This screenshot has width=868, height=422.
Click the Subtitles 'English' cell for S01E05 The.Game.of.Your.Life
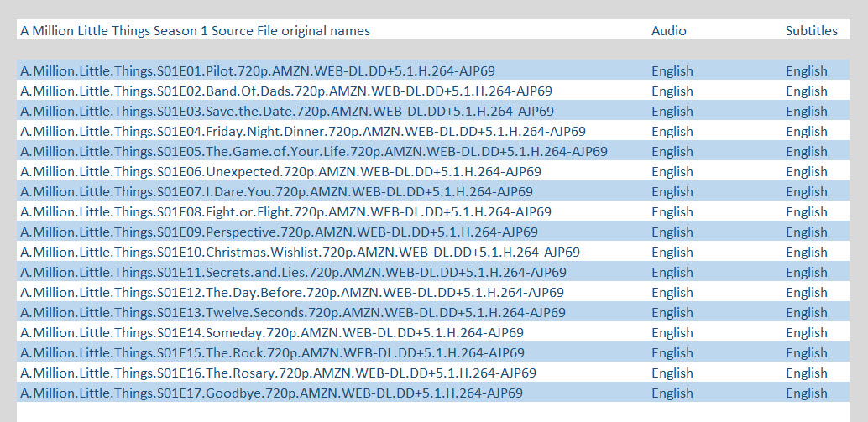(x=807, y=152)
